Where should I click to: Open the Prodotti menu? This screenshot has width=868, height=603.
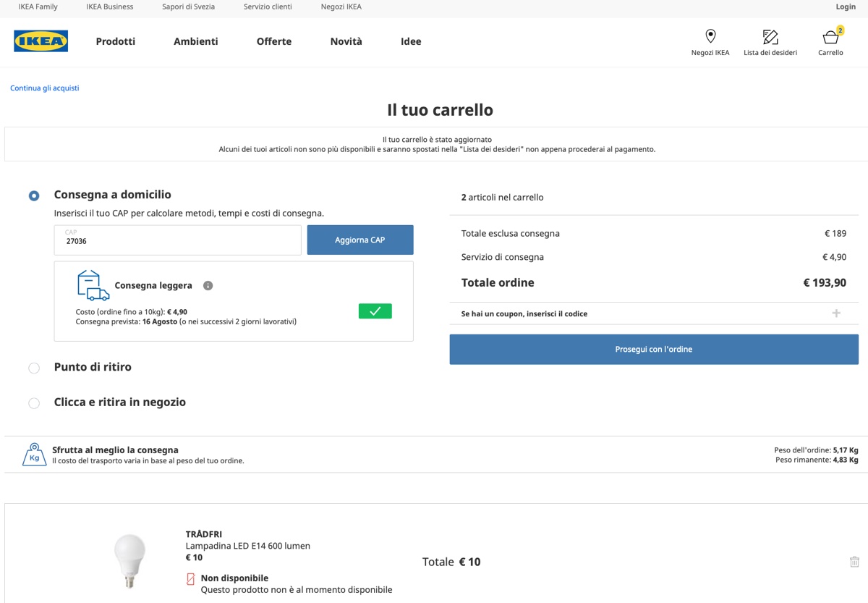point(116,41)
